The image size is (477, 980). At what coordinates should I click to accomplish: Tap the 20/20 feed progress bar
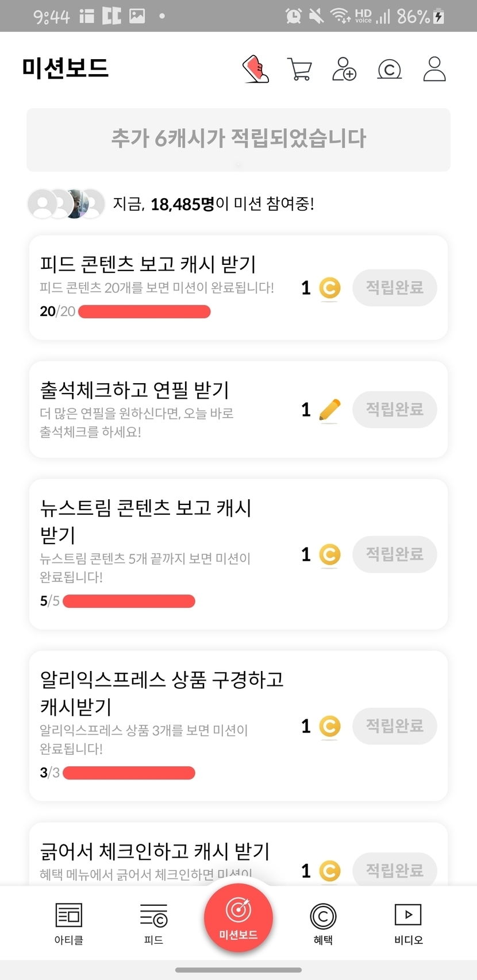point(144,312)
